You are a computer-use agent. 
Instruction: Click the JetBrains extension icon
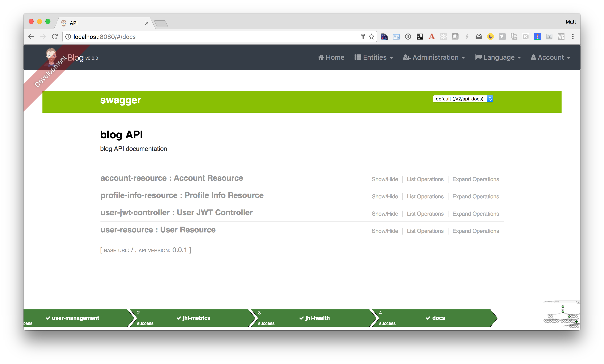tap(420, 37)
